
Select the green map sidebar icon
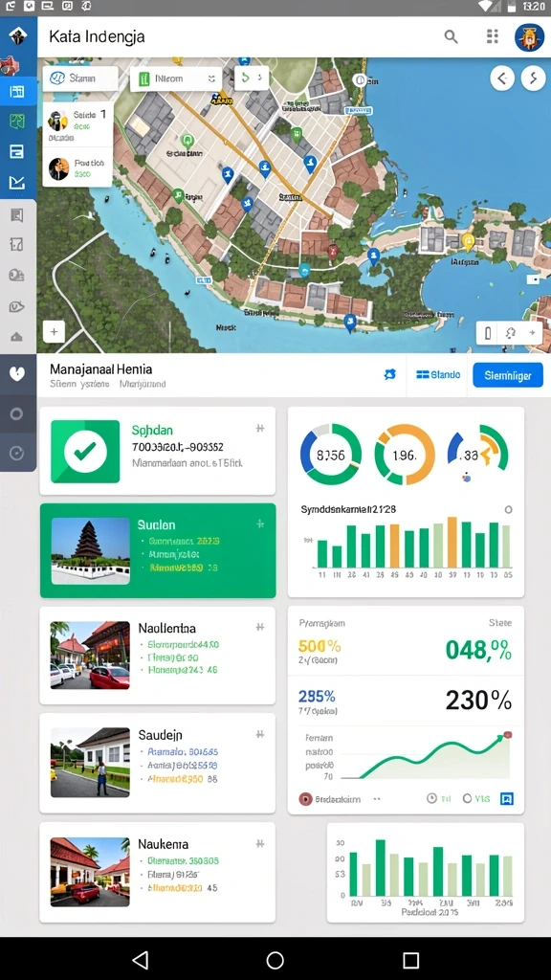click(x=17, y=121)
